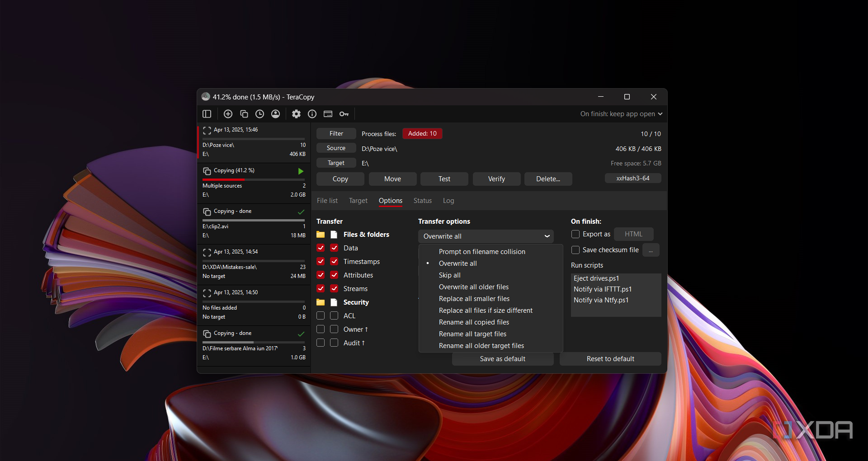Uncheck Attributes in the folders column

[x=321, y=275]
